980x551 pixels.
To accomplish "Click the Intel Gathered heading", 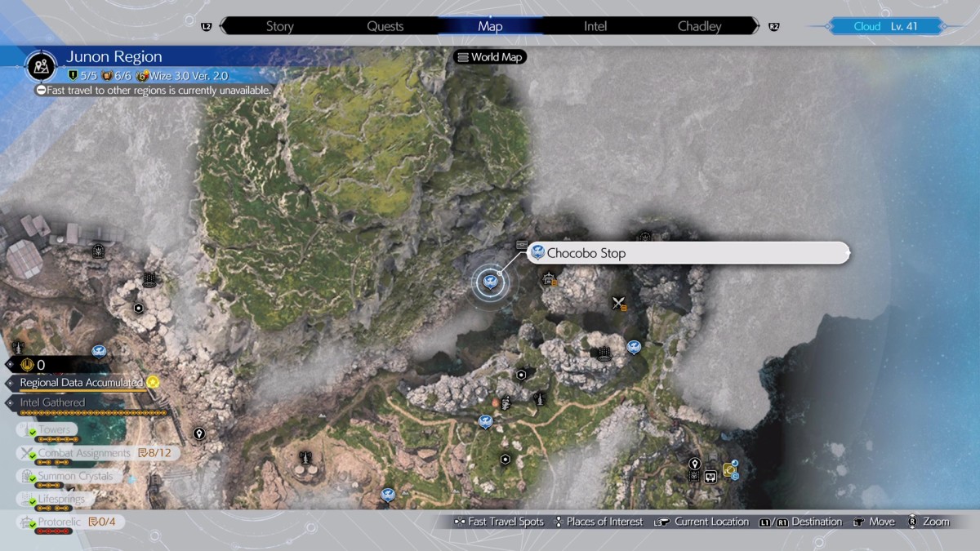I will pos(52,402).
